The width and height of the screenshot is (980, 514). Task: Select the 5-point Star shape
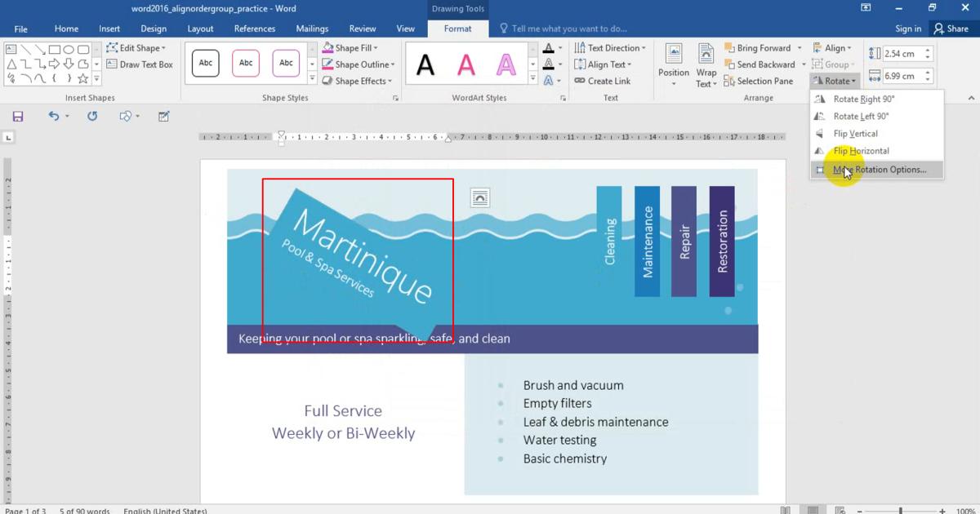click(82, 79)
